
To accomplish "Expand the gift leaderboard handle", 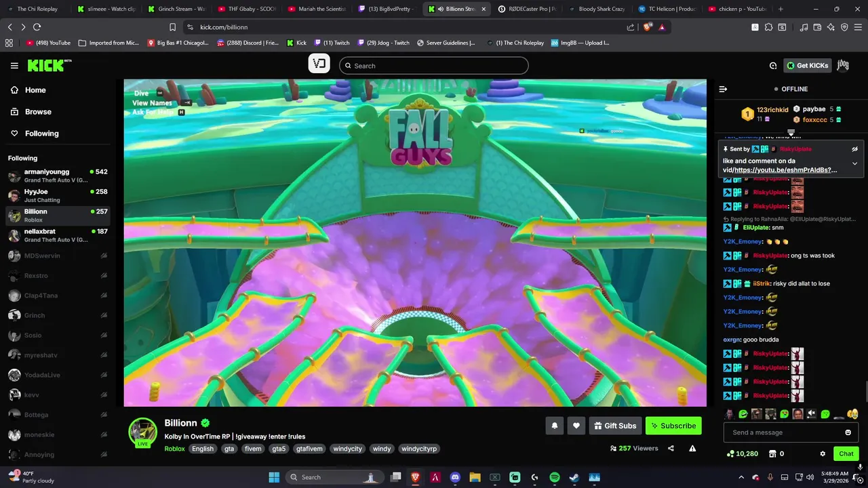I will click(x=791, y=132).
